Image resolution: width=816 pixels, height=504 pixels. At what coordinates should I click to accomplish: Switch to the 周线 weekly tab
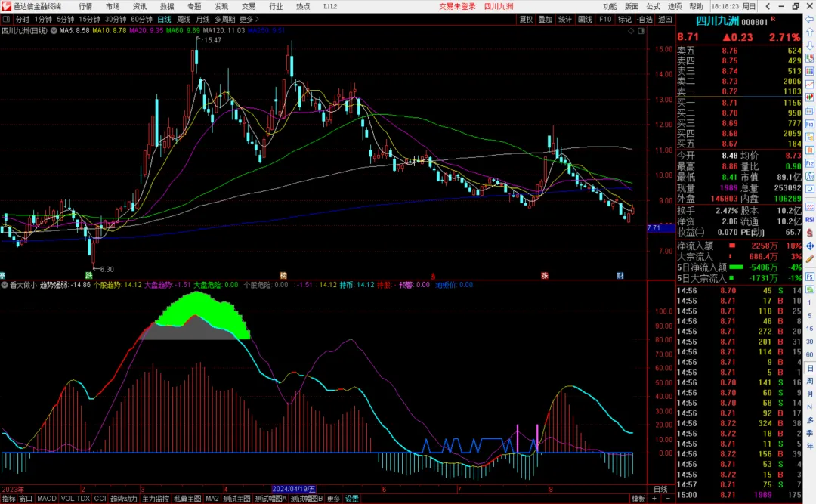click(x=184, y=19)
